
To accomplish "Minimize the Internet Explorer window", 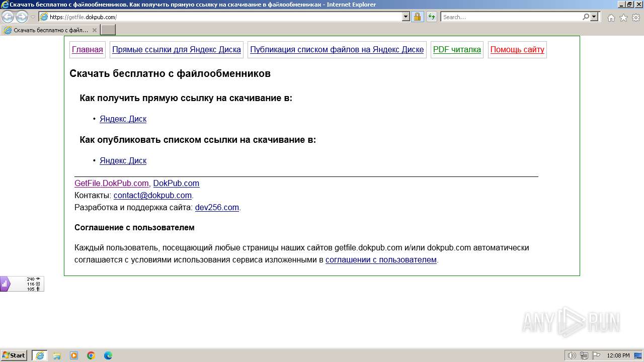I will tap(621, 5).
